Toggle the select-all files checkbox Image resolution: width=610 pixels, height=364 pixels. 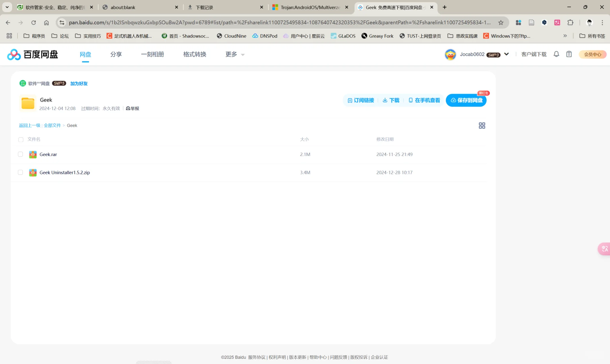click(21, 139)
